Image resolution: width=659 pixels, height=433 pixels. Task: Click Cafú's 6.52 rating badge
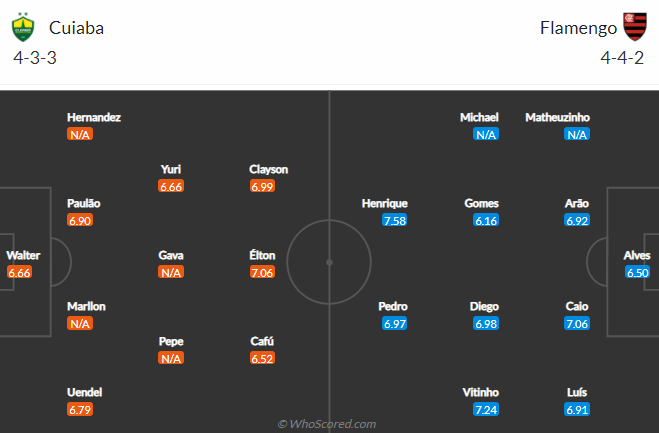click(x=262, y=359)
